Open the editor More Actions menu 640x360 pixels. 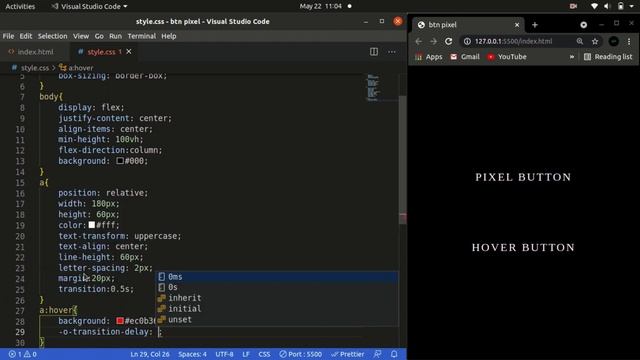tap(392, 52)
